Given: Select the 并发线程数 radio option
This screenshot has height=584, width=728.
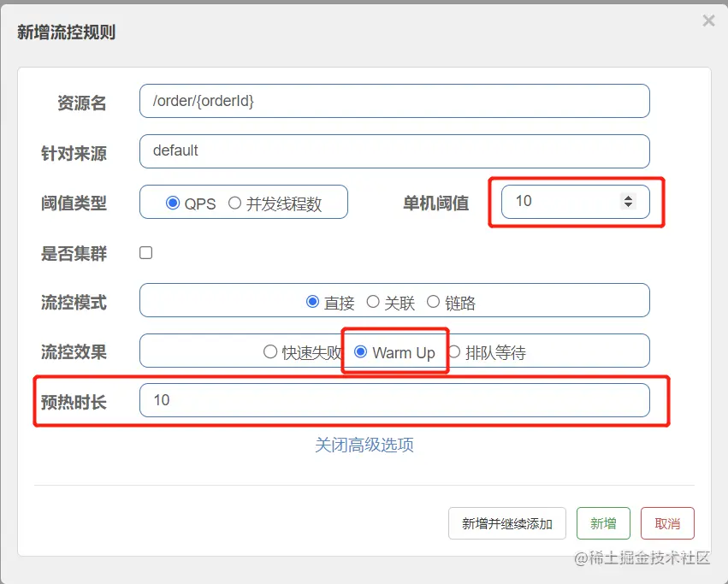Looking at the screenshot, I should (235, 203).
